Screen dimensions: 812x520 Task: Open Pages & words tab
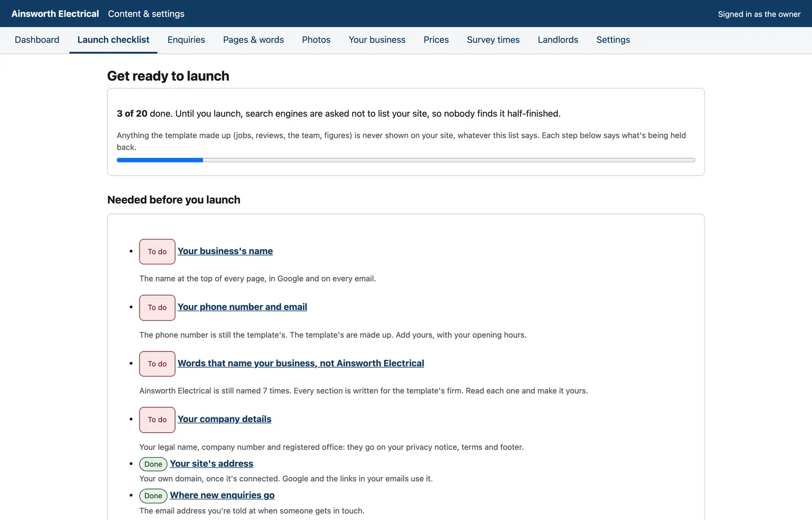pos(254,40)
